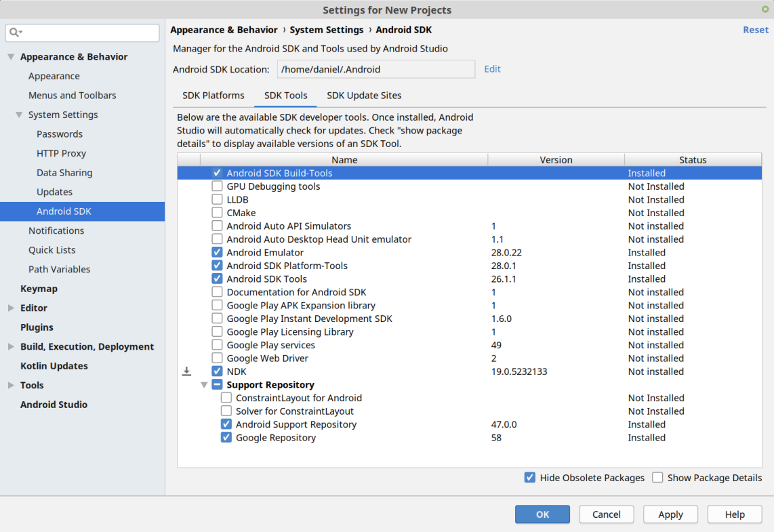Screen dimensions: 774x532
Task: Go to Data Sharing settings
Action: point(64,172)
